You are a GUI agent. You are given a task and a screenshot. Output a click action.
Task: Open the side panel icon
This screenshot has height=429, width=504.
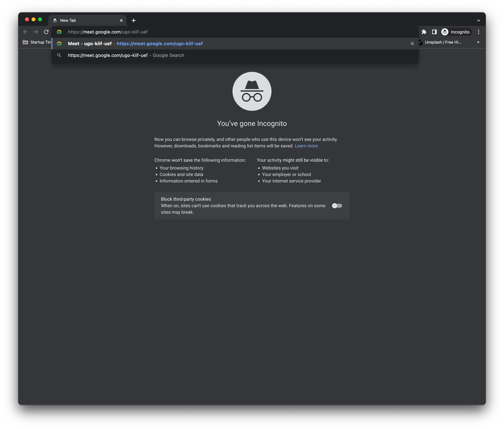(434, 32)
